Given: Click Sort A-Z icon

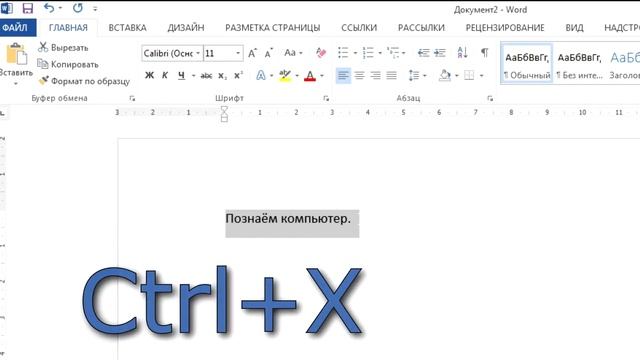Looking at the screenshot, I should tap(462, 53).
